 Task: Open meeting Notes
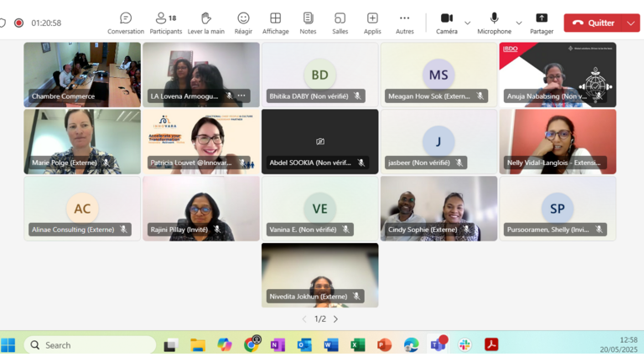tap(308, 23)
